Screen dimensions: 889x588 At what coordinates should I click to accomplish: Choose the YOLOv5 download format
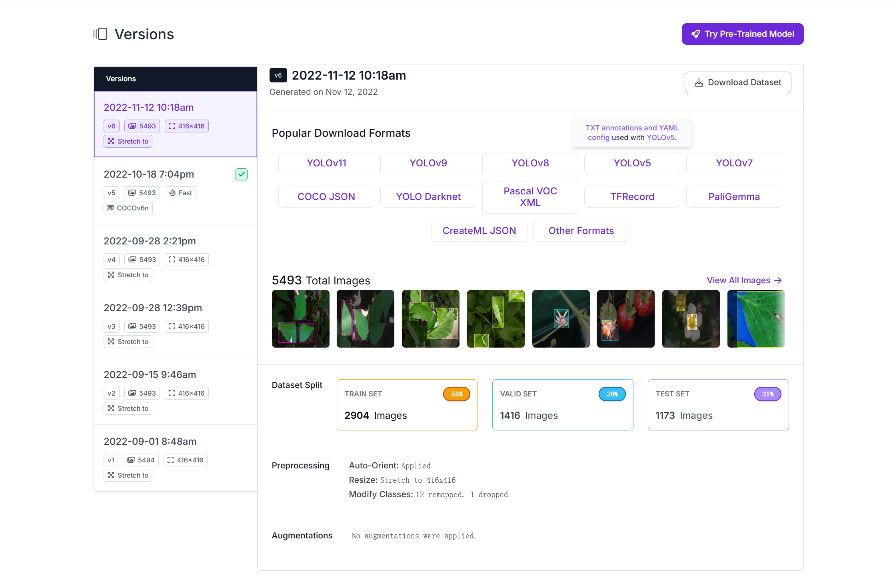click(x=632, y=163)
